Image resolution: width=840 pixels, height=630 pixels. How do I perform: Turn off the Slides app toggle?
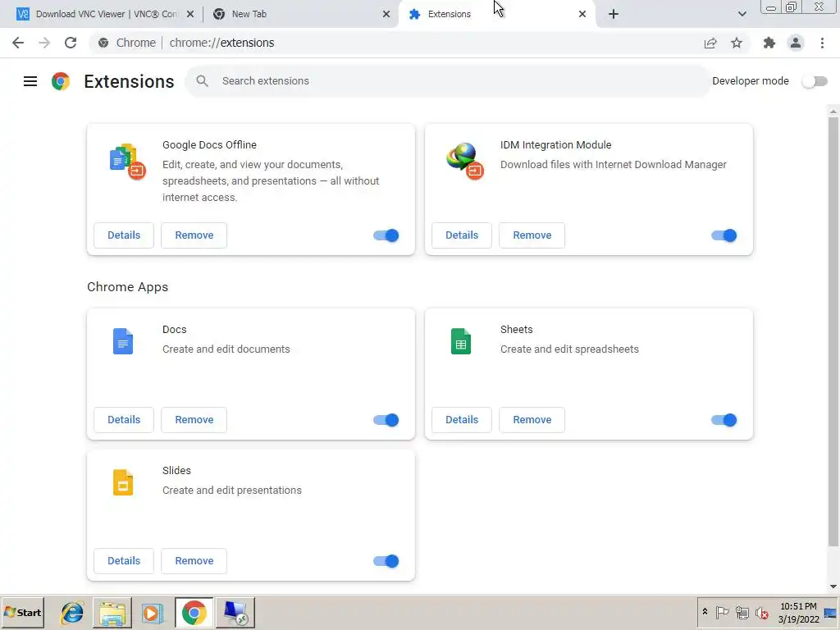click(x=386, y=561)
